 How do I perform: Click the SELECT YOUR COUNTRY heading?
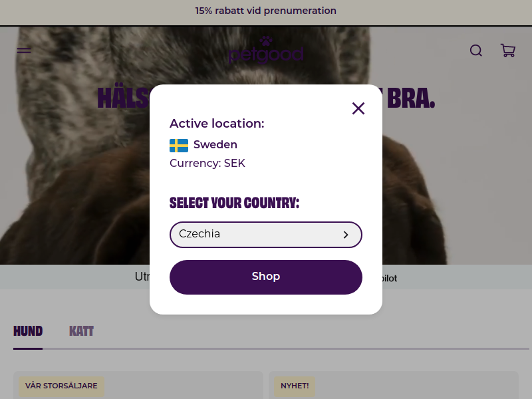(235, 203)
